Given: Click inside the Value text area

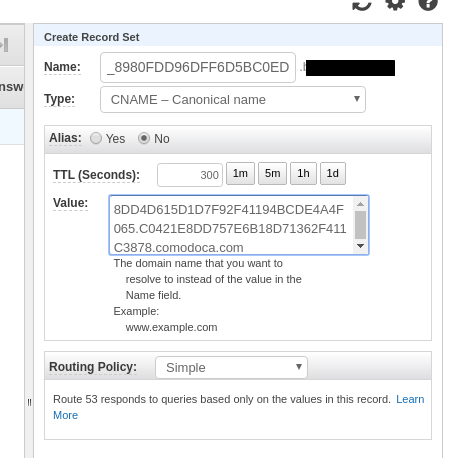Looking at the screenshot, I should pos(232,225).
